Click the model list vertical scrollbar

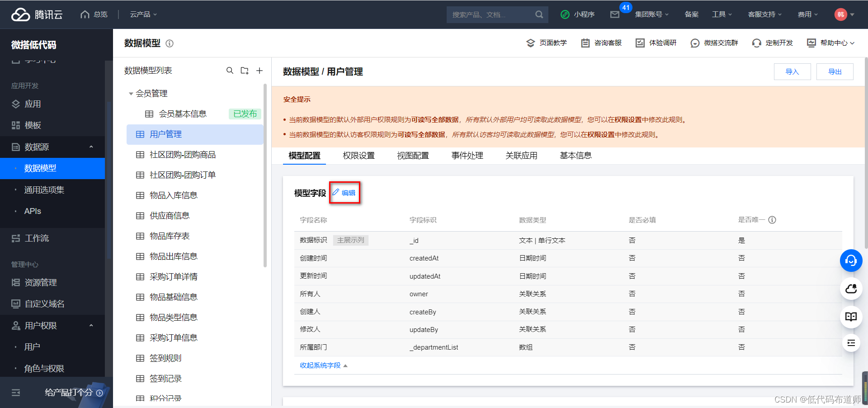click(x=265, y=176)
